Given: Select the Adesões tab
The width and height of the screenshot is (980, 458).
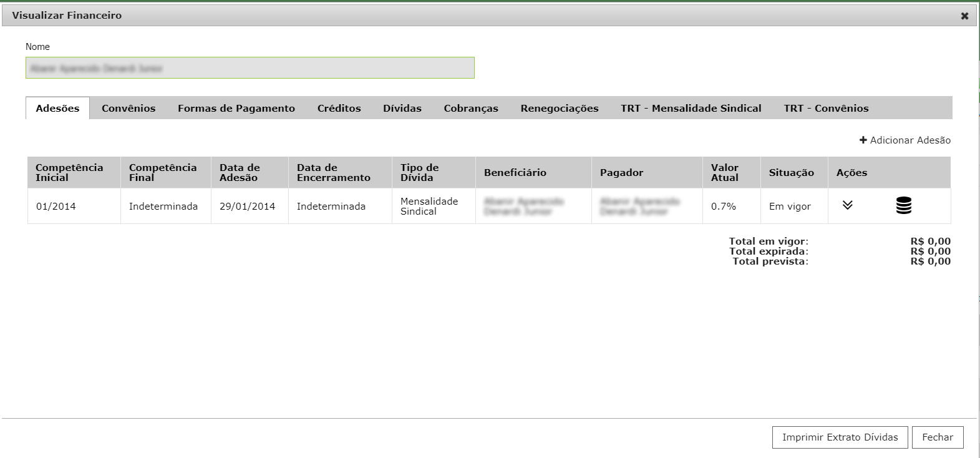Looking at the screenshot, I should coord(57,108).
